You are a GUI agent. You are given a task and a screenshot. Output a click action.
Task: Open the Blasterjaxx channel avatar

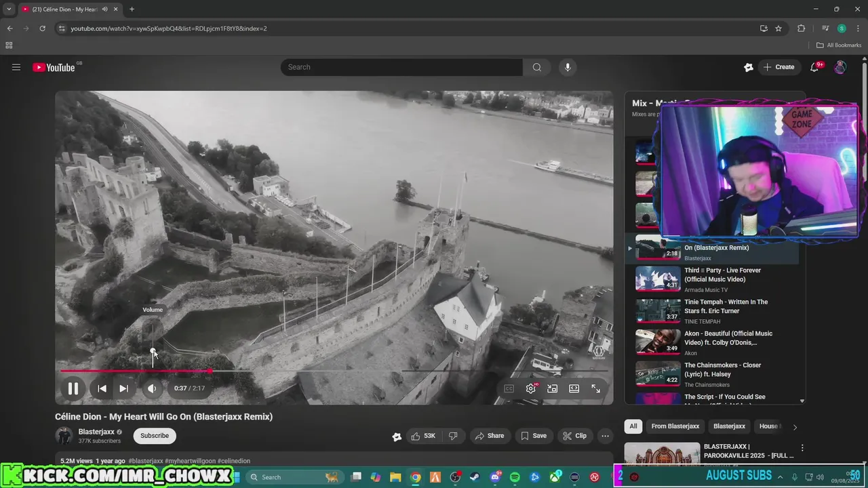[64, 436]
